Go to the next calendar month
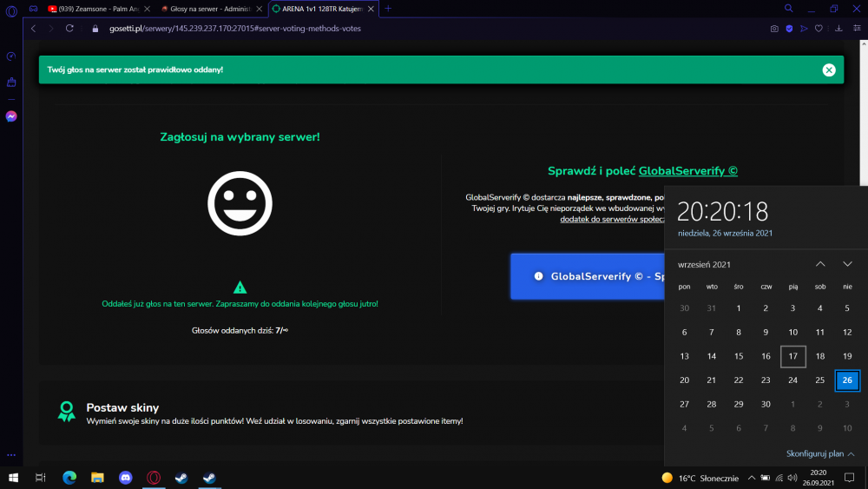The width and height of the screenshot is (868, 489). click(847, 264)
